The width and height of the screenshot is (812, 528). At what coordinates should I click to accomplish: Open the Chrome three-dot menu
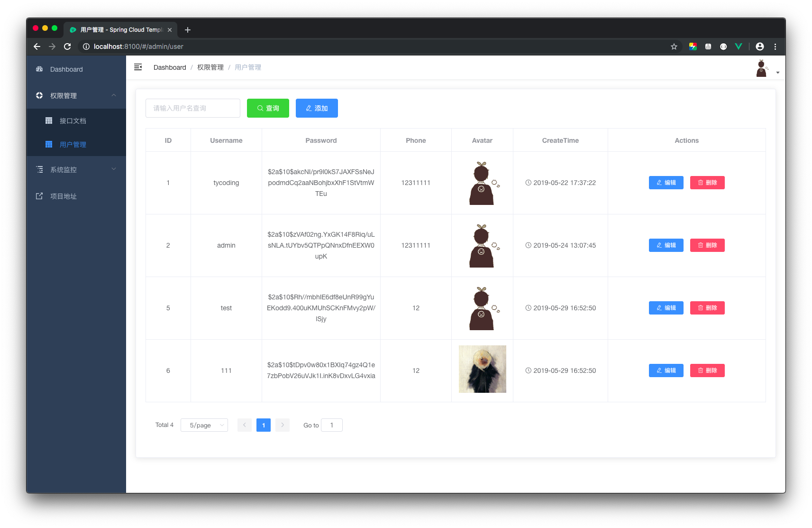pyautogui.click(x=776, y=46)
